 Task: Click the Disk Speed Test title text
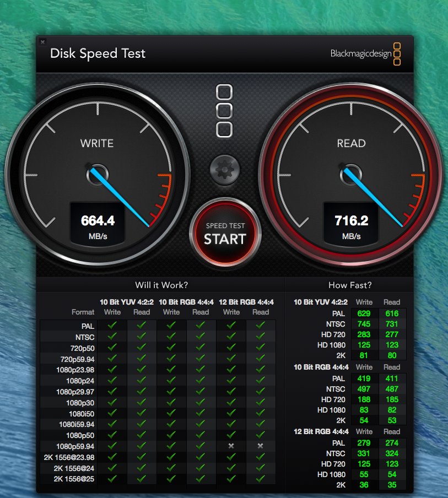[x=98, y=53]
